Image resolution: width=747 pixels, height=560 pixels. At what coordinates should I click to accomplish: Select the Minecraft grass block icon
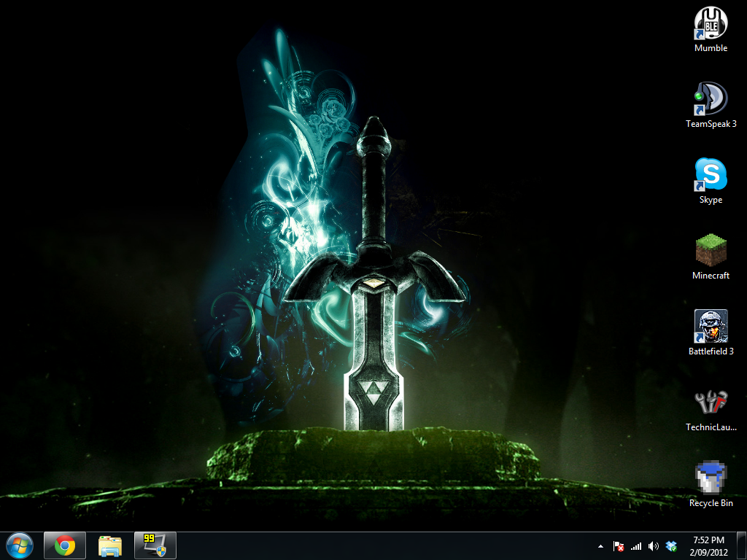click(711, 250)
